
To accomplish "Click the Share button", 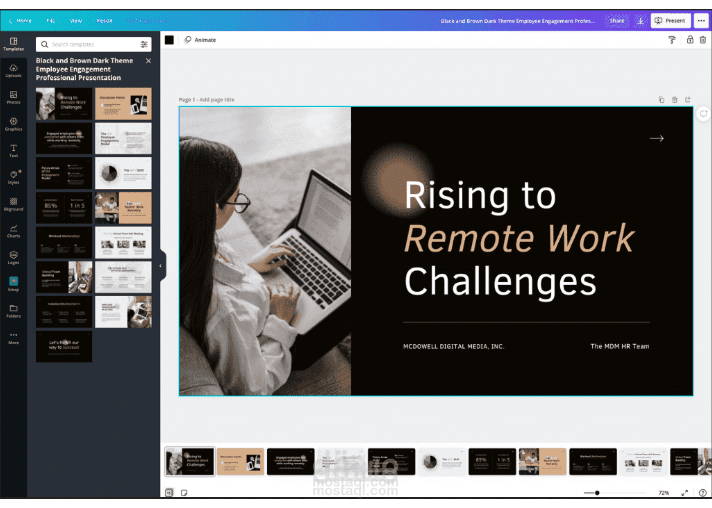I will click(617, 20).
